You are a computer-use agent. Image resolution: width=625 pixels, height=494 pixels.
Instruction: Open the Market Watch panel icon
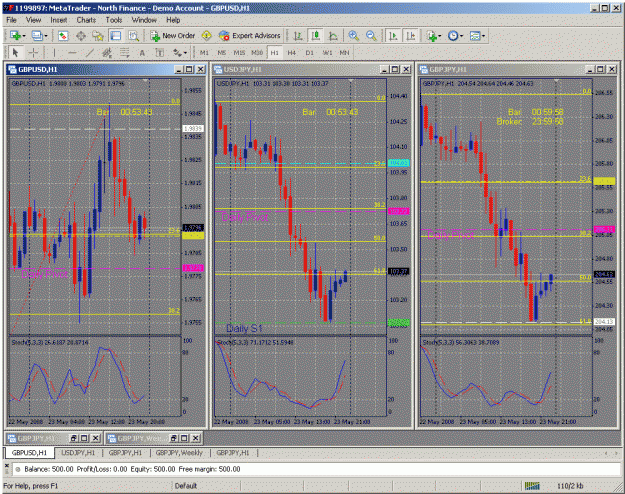point(63,36)
